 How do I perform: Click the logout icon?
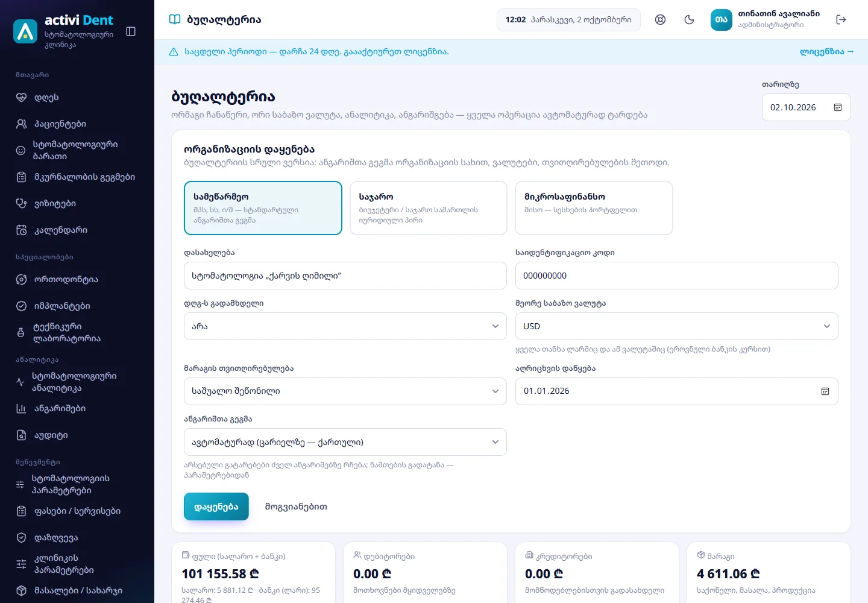click(x=841, y=20)
